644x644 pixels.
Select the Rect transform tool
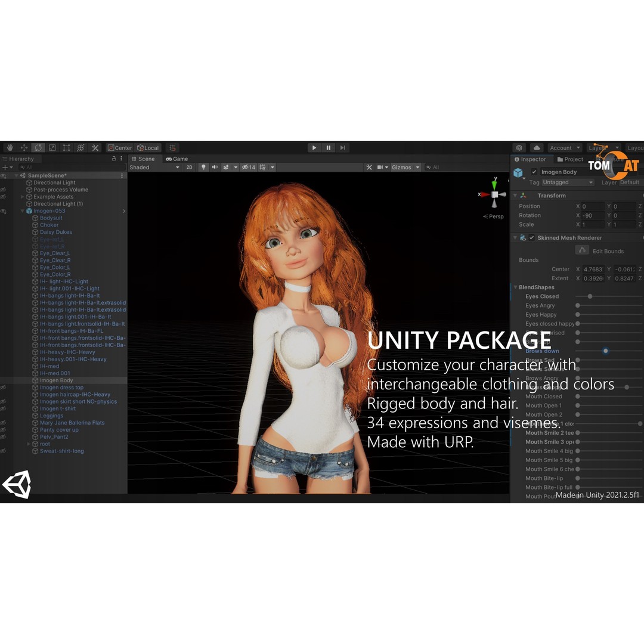click(67, 148)
